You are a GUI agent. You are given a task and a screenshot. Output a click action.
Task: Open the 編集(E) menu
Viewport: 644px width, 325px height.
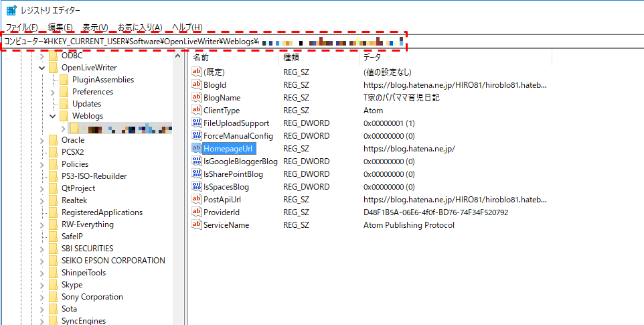60,27
